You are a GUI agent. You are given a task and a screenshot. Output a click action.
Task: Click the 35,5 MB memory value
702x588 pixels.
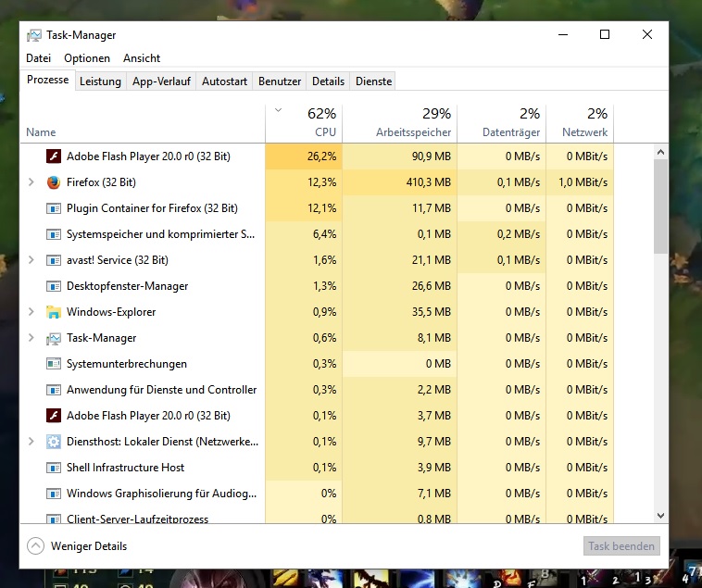tap(432, 312)
